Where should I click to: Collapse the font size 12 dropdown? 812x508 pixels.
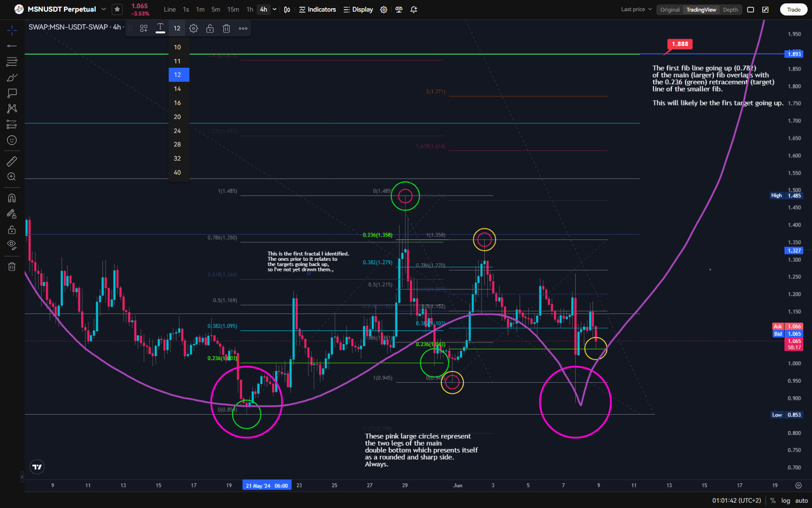click(177, 29)
